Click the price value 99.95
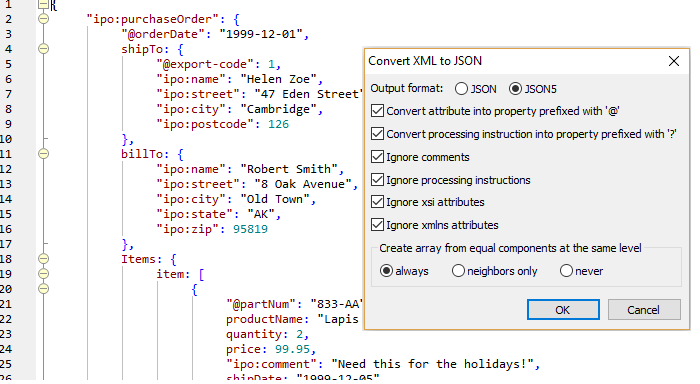The image size is (700, 384). tap(292, 349)
